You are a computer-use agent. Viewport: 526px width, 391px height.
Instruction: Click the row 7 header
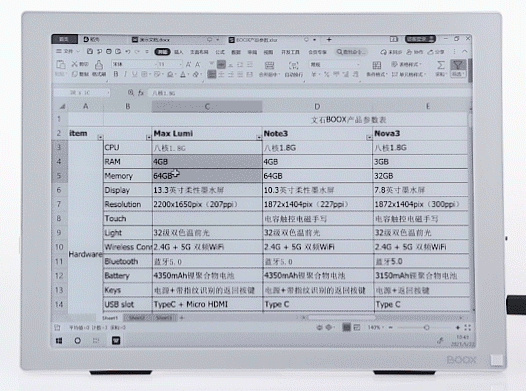point(59,204)
